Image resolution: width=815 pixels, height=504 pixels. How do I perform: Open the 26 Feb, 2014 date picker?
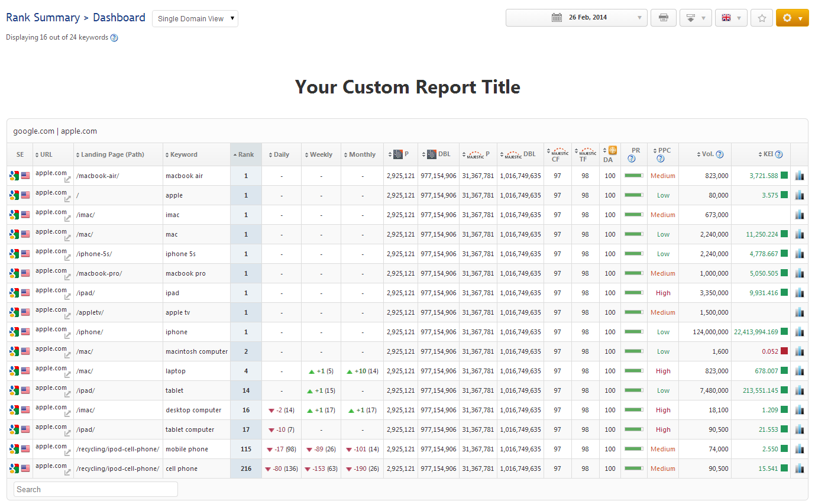click(576, 18)
